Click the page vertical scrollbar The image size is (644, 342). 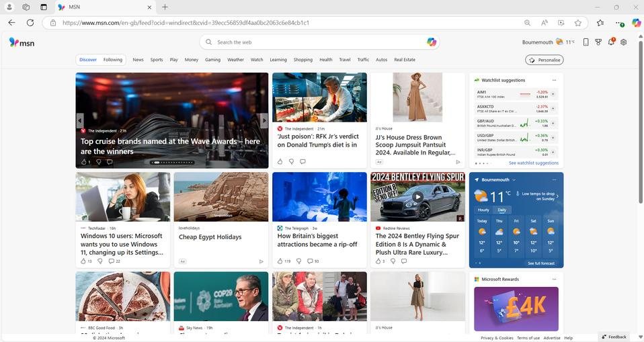(x=641, y=123)
